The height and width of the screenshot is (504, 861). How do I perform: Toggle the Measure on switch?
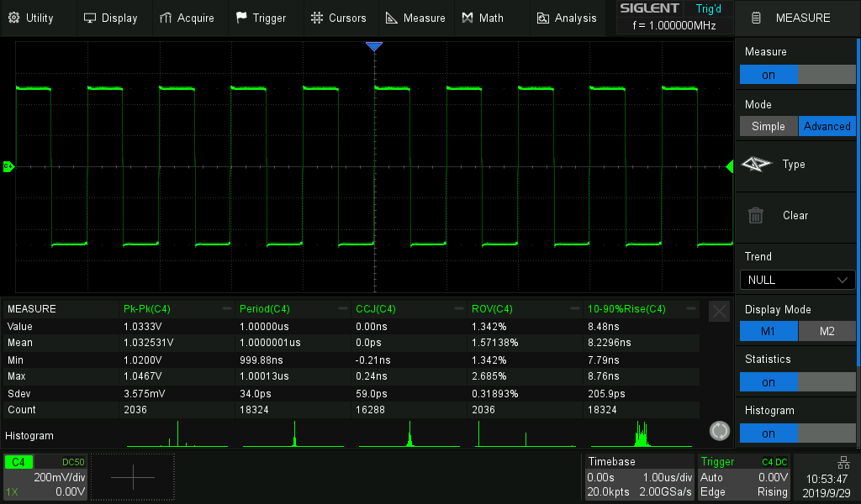coord(796,75)
